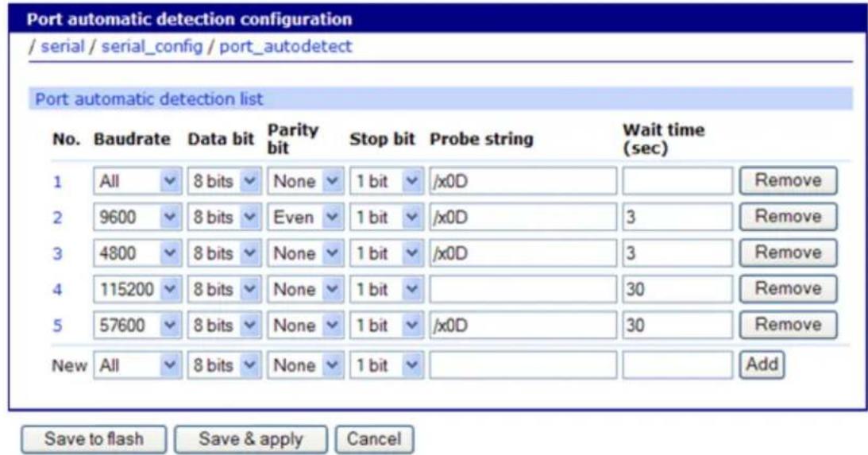868x455 pixels.
Task: Click 'Port automatic detection list' heading
Action: [149, 99]
